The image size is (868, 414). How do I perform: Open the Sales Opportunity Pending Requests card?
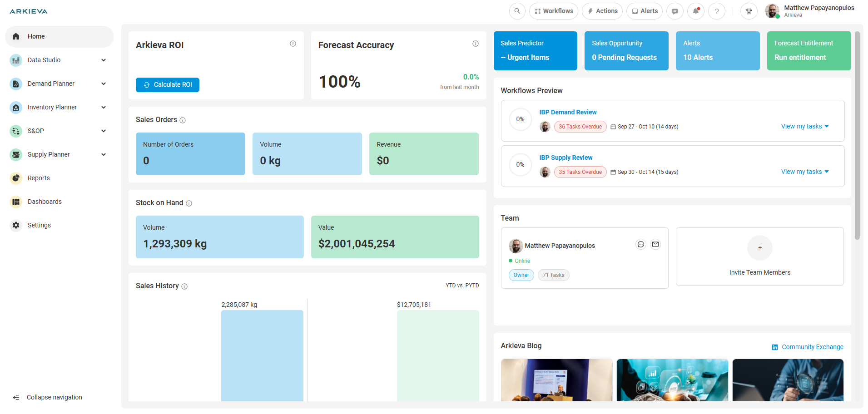pyautogui.click(x=626, y=51)
